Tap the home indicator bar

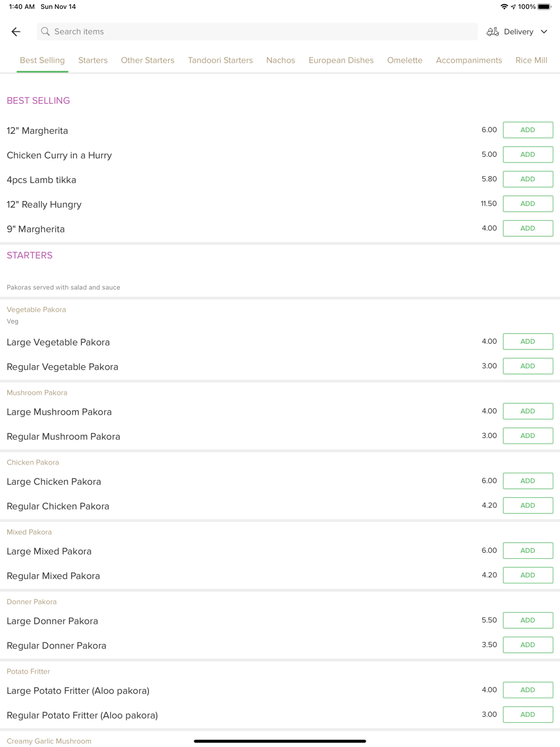click(x=280, y=741)
